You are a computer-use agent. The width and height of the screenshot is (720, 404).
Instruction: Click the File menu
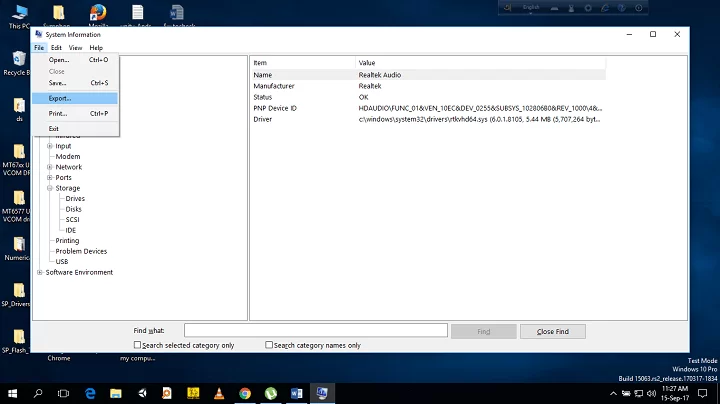coord(39,48)
